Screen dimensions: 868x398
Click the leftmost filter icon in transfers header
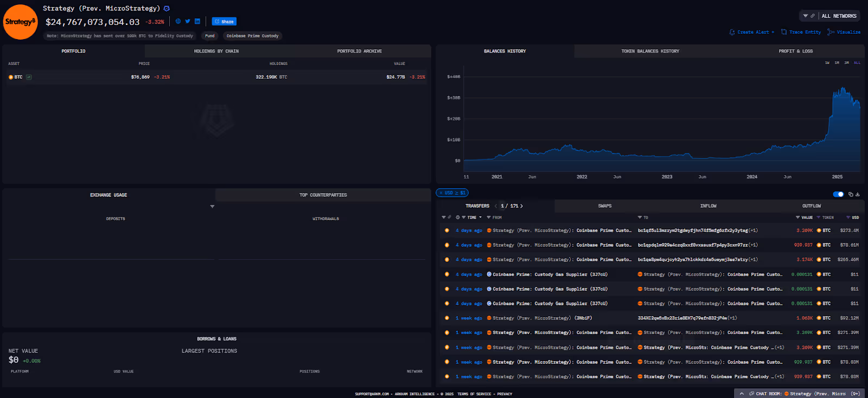[x=443, y=217]
